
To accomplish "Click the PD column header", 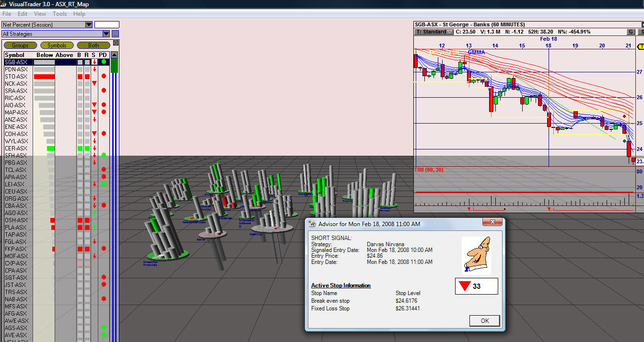I will coord(103,55).
